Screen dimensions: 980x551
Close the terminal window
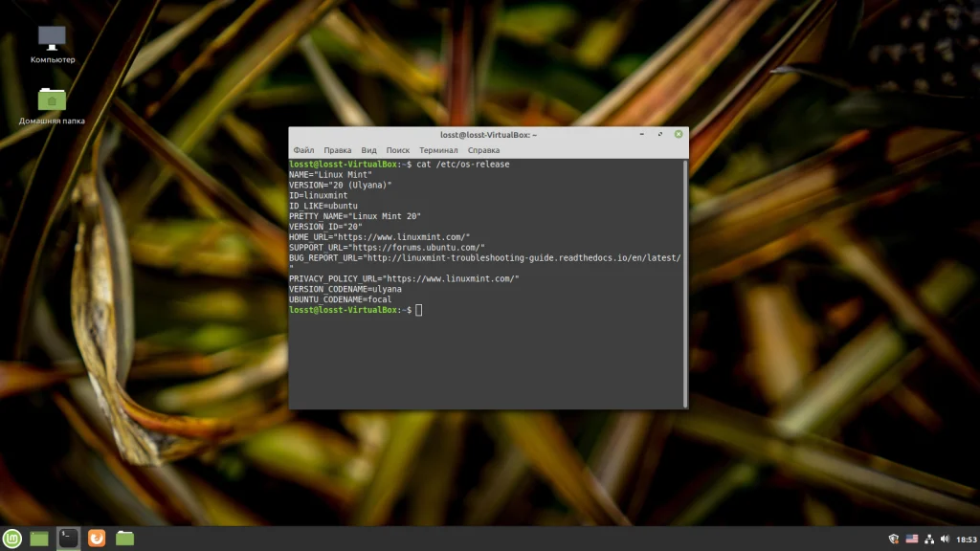click(x=679, y=134)
